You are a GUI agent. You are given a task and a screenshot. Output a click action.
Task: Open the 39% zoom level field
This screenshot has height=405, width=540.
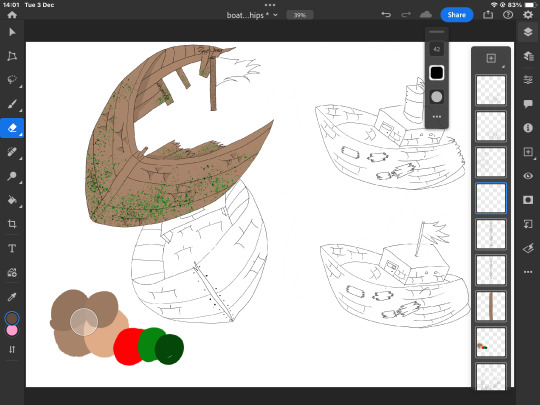pos(300,15)
